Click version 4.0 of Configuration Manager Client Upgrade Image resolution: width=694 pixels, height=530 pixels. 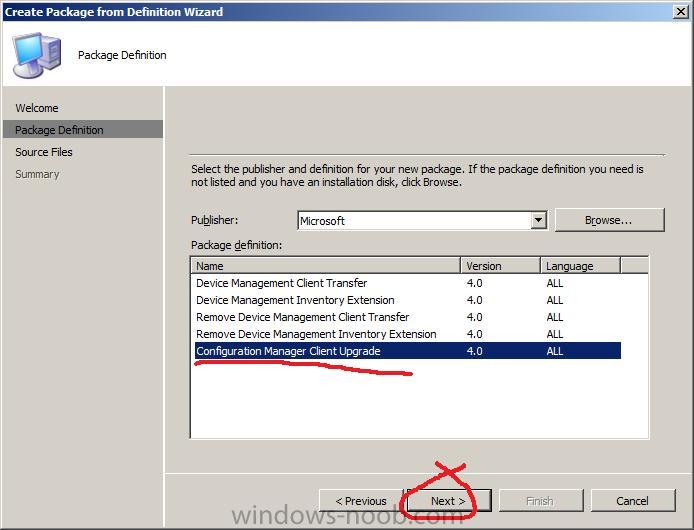click(474, 351)
